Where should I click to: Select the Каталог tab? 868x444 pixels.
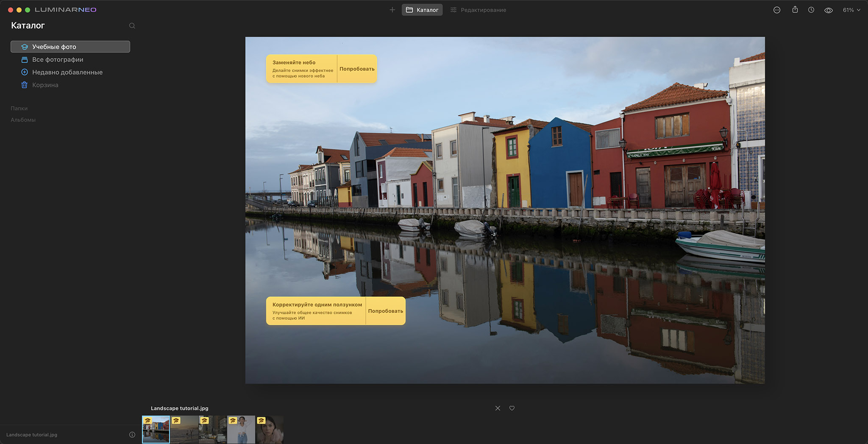point(422,9)
